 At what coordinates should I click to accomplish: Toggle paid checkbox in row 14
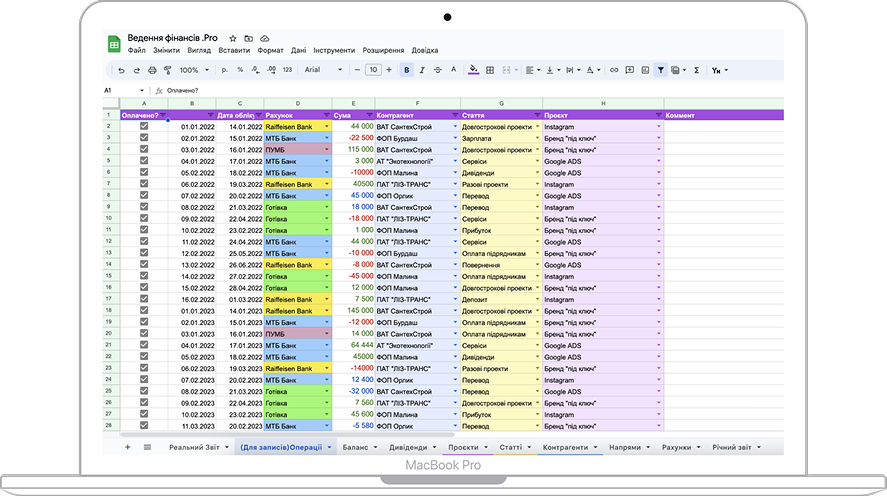tap(144, 264)
